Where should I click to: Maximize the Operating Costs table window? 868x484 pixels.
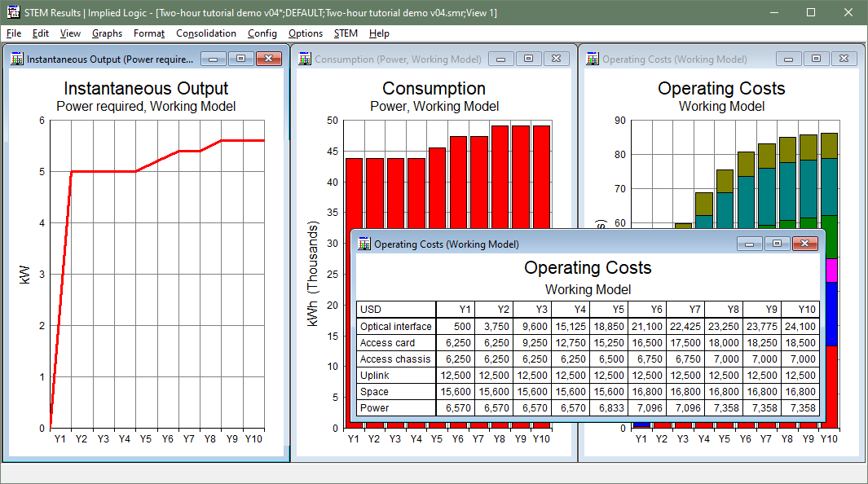[777, 244]
